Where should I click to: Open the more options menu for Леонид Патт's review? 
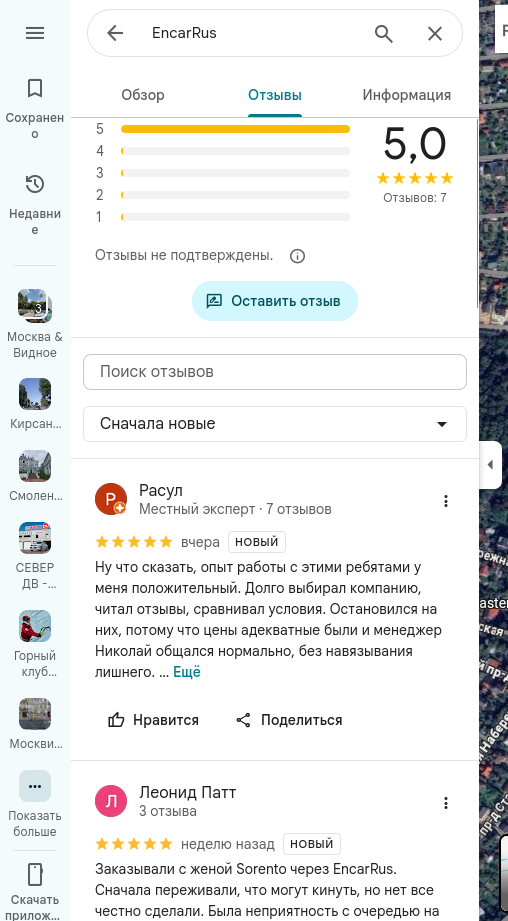pos(446,803)
